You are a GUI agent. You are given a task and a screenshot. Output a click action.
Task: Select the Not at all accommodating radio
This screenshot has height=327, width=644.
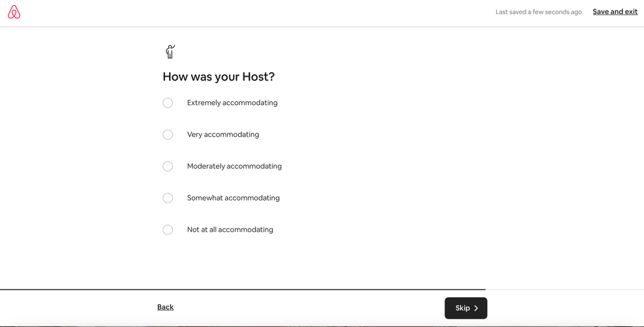coord(168,230)
